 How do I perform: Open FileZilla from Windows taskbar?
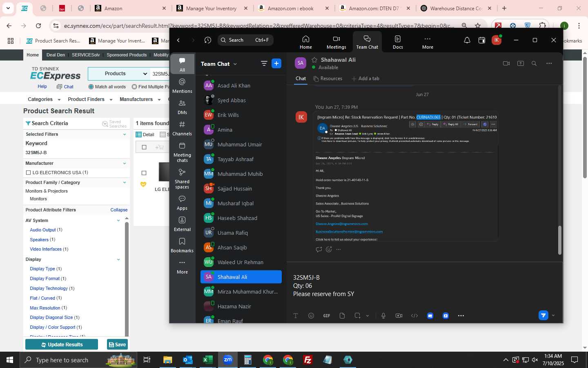pos(308,360)
